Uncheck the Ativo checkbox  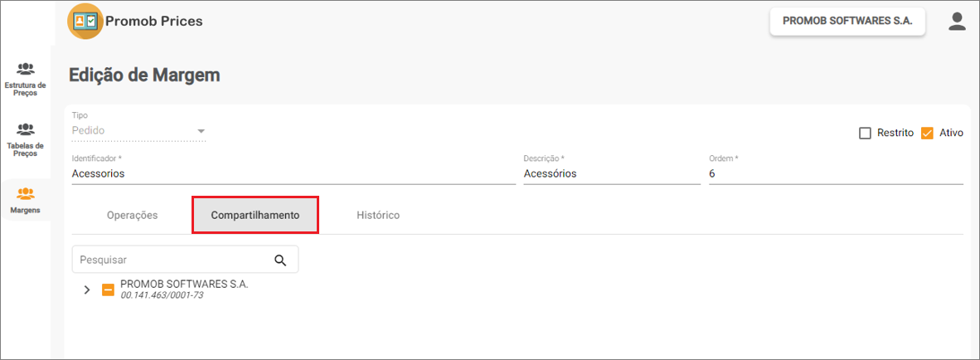tap(928, 133)
